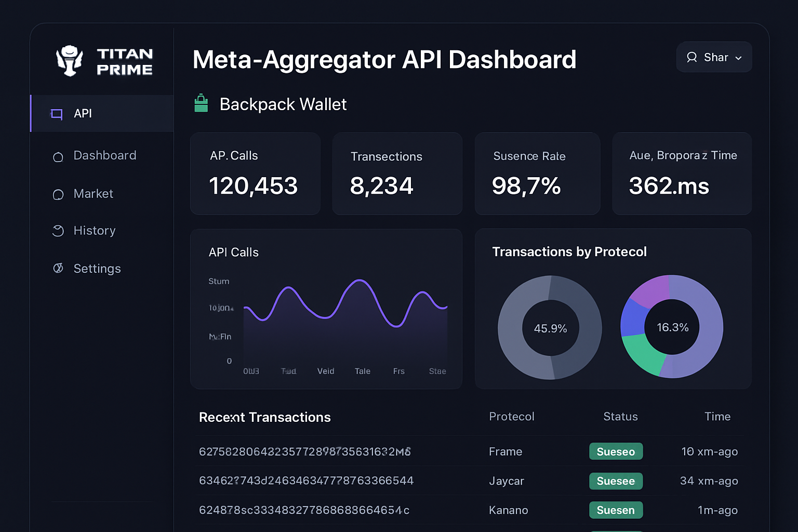Image resolution: width=798 pixels, height=532 pixels.
Task: Click the first transaction's green status badge
Action: point(616,451)
